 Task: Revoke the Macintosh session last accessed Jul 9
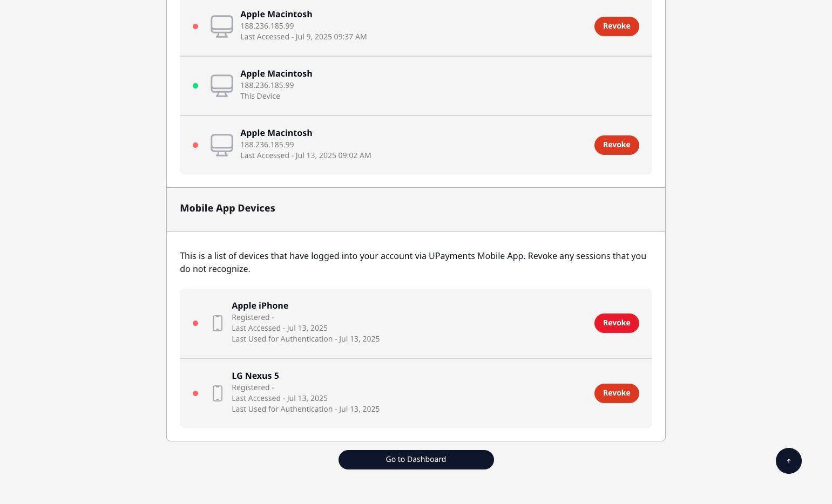coord(616,26)
